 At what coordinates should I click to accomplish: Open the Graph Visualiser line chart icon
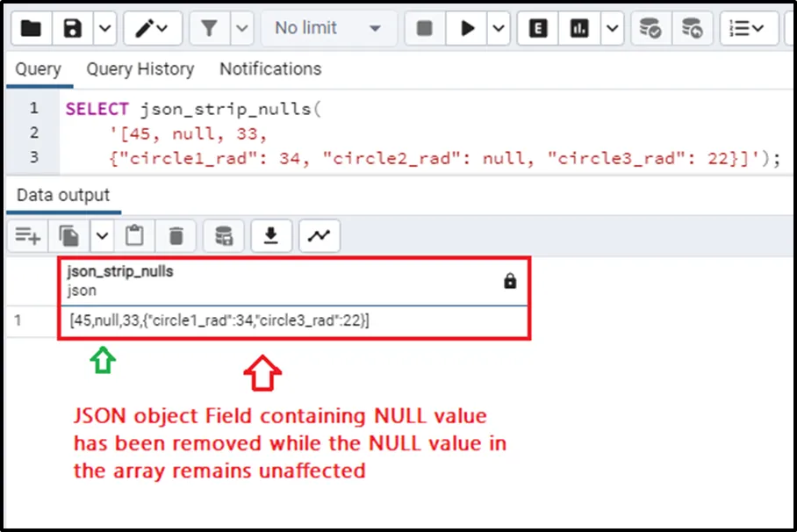click(x=320, y=234)
